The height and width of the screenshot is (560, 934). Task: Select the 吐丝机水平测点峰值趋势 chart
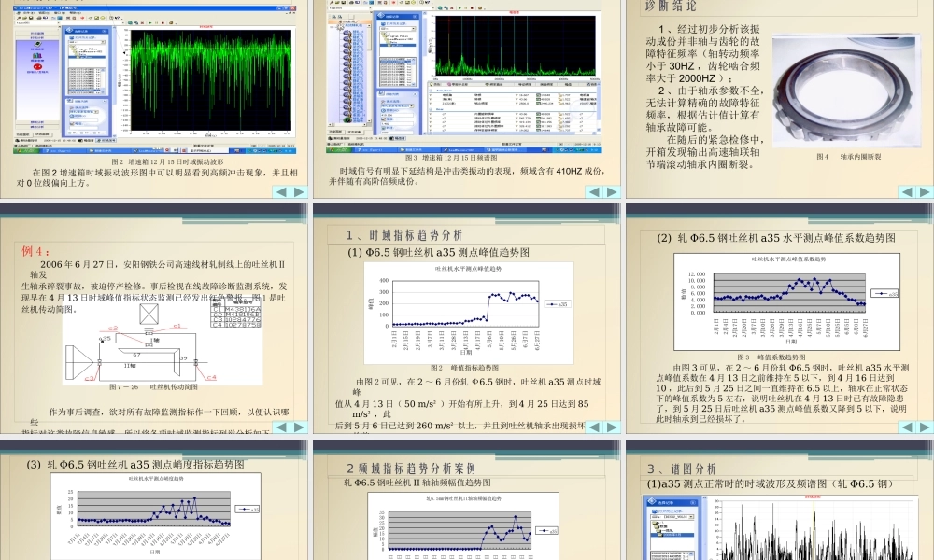coord(469,313)
